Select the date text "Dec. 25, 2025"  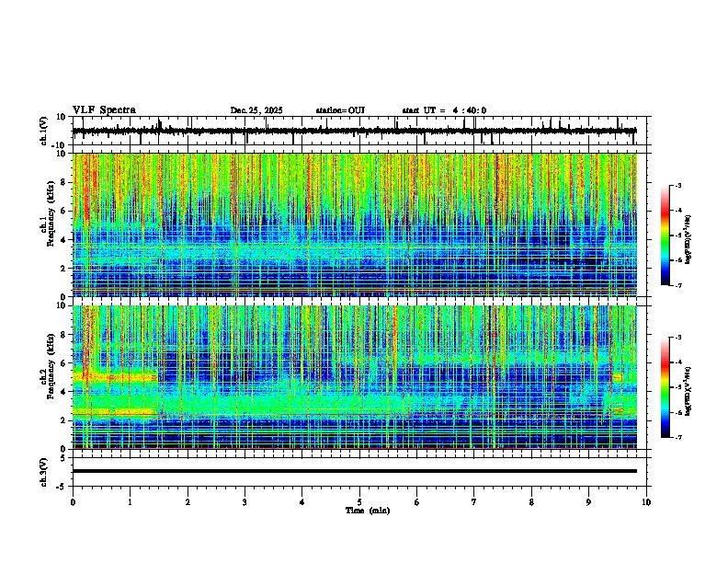256,110
